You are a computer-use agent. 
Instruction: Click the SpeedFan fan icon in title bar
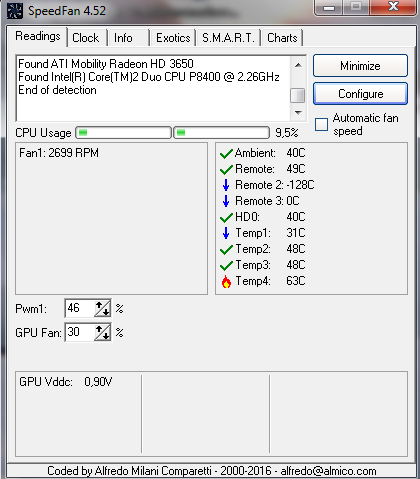point(15,10)
